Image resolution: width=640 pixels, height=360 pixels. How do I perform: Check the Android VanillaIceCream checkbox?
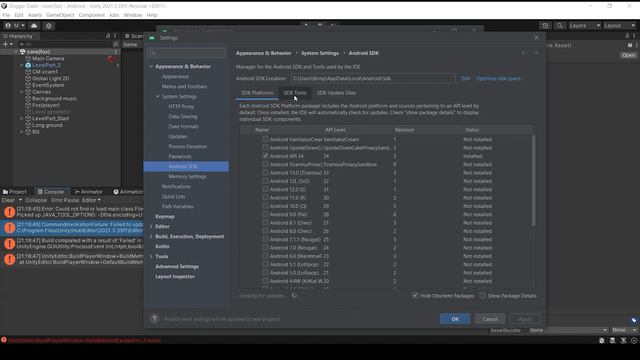pos(265,139)
